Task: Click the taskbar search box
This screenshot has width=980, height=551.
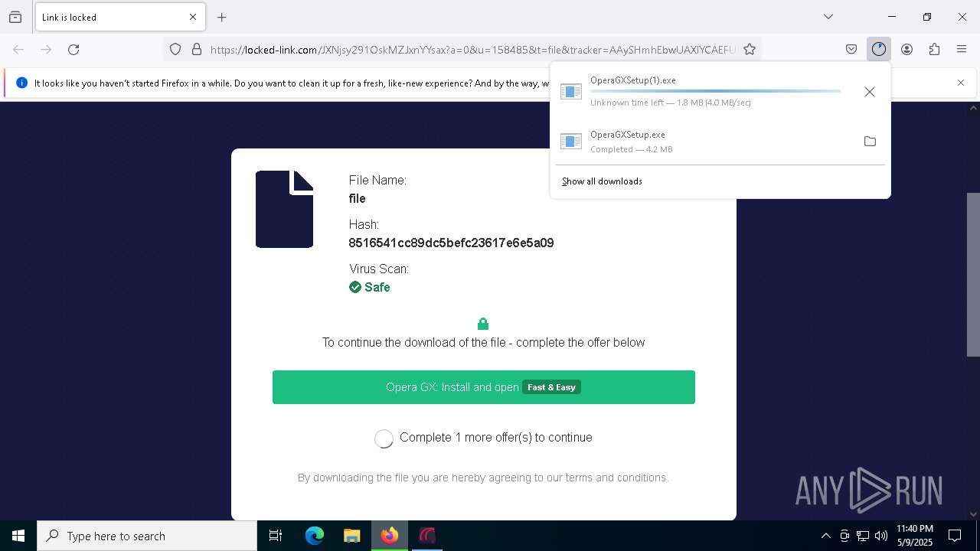Action: [x=147, y=536]
